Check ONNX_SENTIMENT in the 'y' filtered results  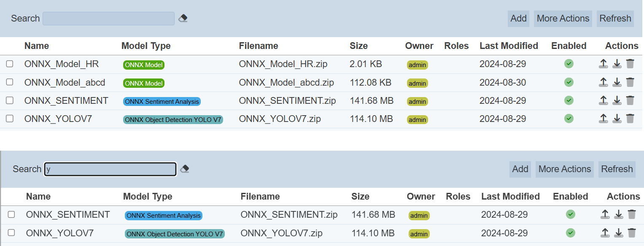tap(11, 215)
